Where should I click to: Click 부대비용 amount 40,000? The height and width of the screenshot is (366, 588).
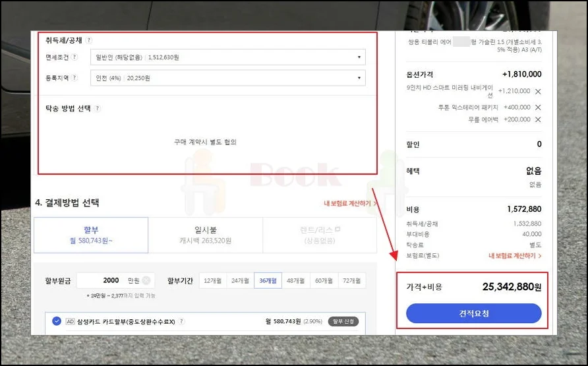532,234
